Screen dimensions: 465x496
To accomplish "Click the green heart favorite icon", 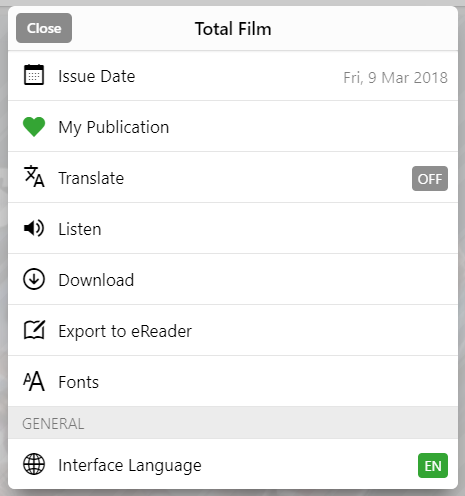I will 34,126.
